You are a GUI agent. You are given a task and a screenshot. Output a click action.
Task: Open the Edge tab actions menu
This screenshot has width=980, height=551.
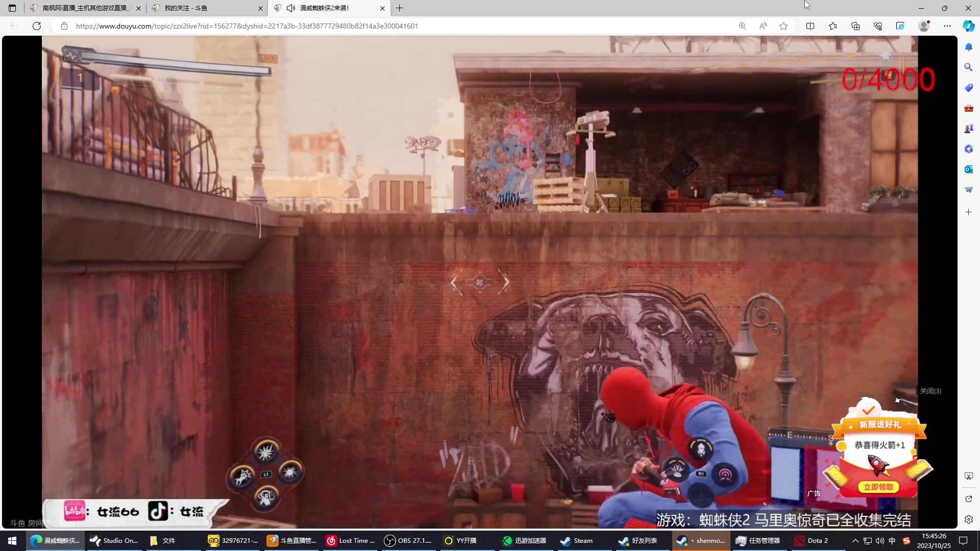[12, 8]
